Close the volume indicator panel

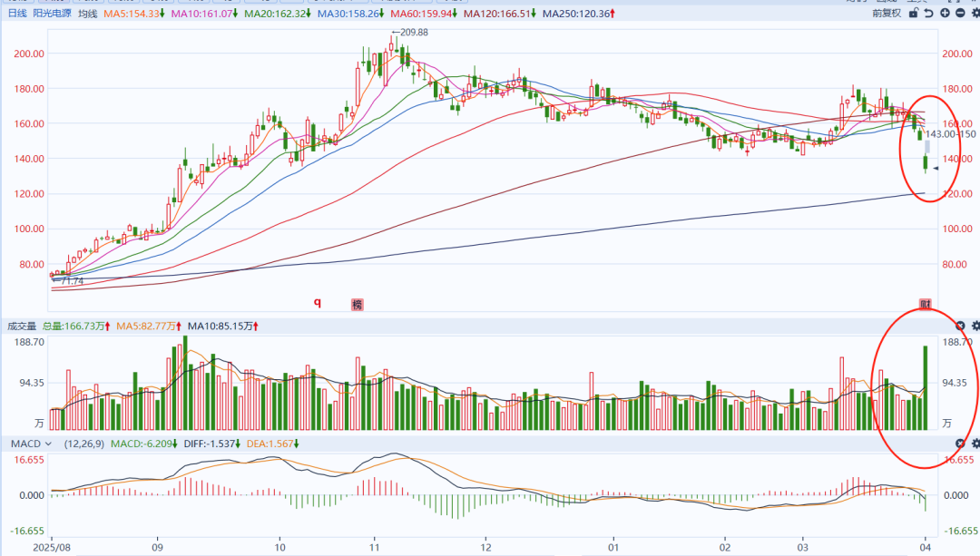961,326
